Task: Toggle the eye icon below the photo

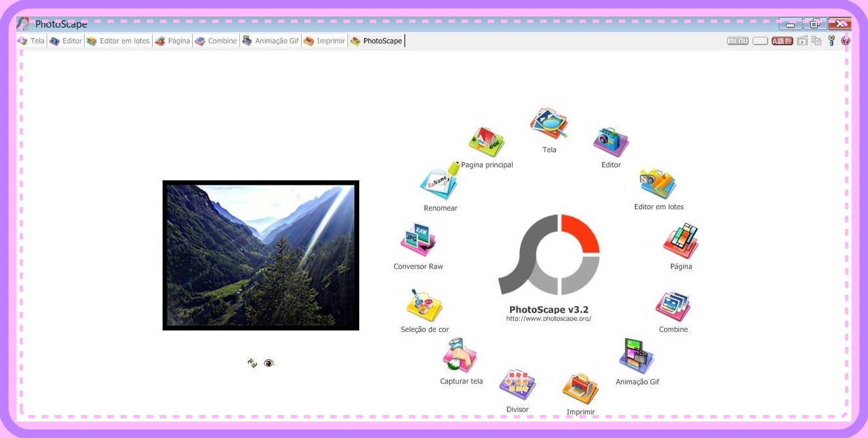Action: pos(269,363)
